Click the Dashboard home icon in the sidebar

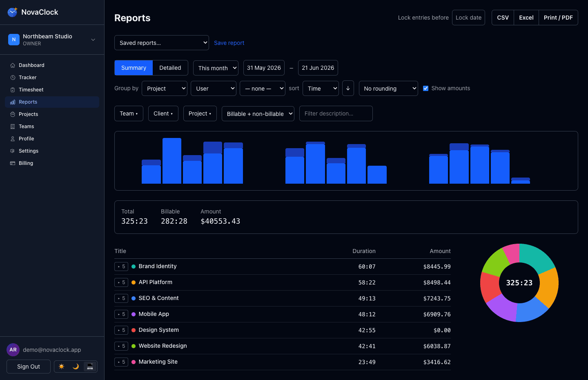[x=13, y=65]
